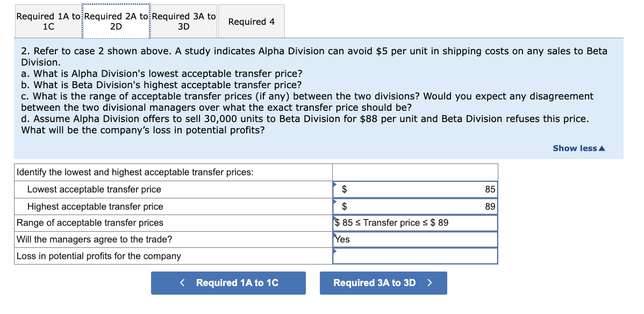Click the triangle marker on highest transfer price cell
The image size is (644, 314).
[334, 203]
